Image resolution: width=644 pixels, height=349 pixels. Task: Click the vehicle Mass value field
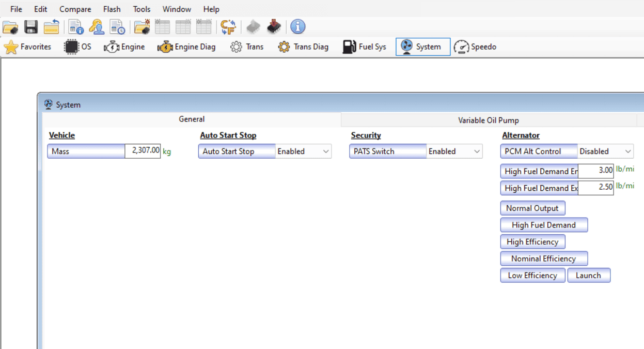[x=143, y=151]
